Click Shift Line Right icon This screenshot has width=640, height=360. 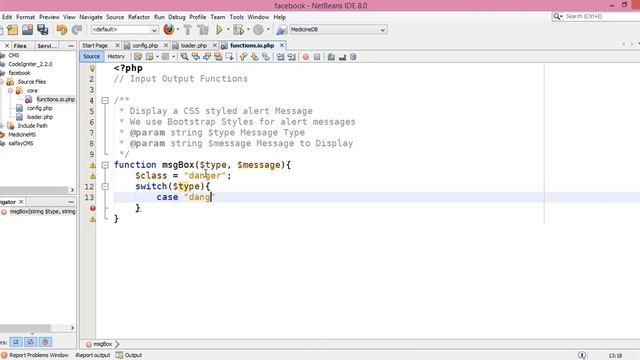pyautogui.click(x=291, y=57)
